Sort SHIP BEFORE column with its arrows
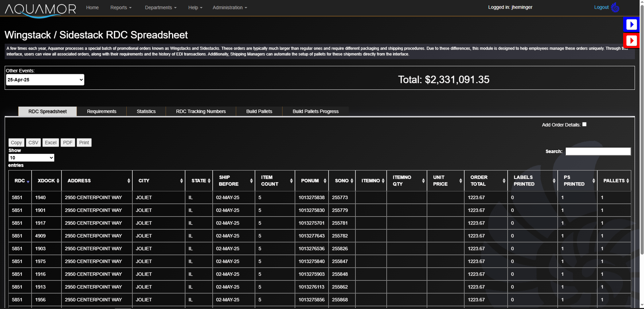Image resolution: width=644 pixels, height=309 pixels. coord(252,181)
